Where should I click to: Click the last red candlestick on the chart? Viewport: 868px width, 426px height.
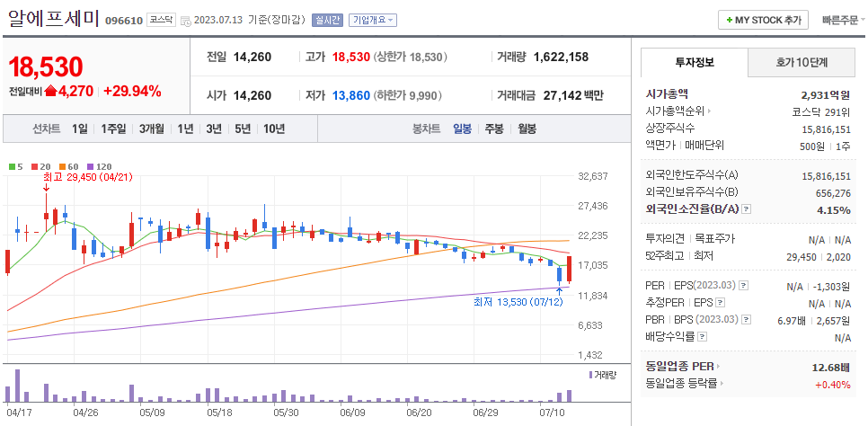[x=569, y=269]
